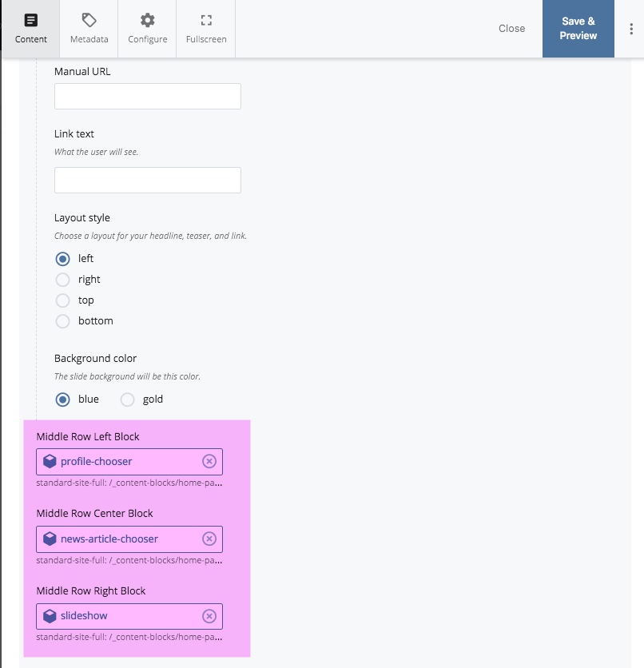Clear the news-article-chooser block selection
This screenshot has width=644, height=668.
pos(209,539)
